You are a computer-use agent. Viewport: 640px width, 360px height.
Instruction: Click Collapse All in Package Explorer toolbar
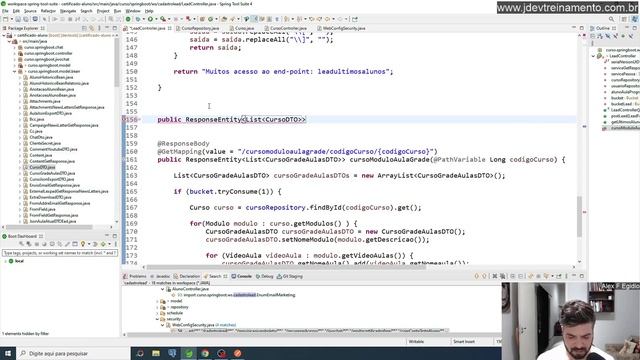pos(84,28)
